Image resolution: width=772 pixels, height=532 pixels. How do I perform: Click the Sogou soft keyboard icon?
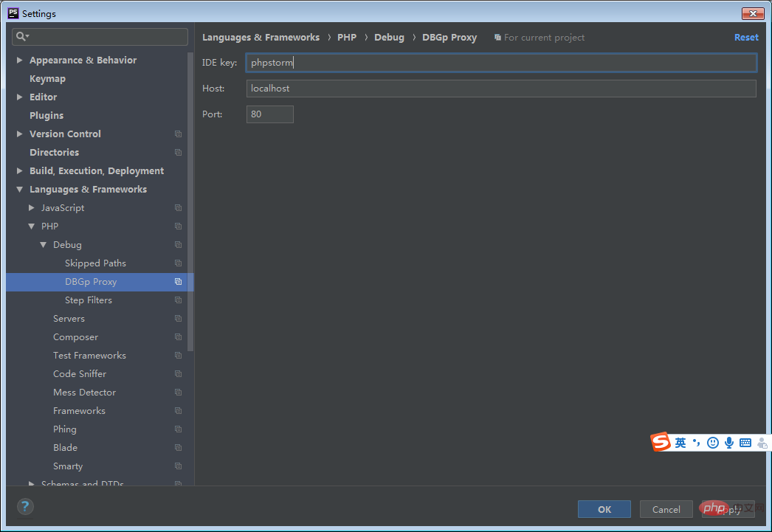pos(745,443)
